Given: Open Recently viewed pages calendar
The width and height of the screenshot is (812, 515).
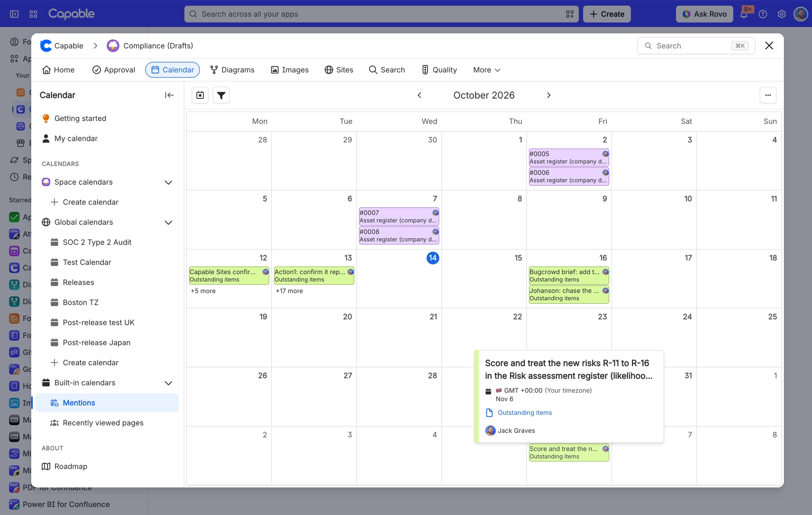Looking at the screenshot, I should (107, 423).
